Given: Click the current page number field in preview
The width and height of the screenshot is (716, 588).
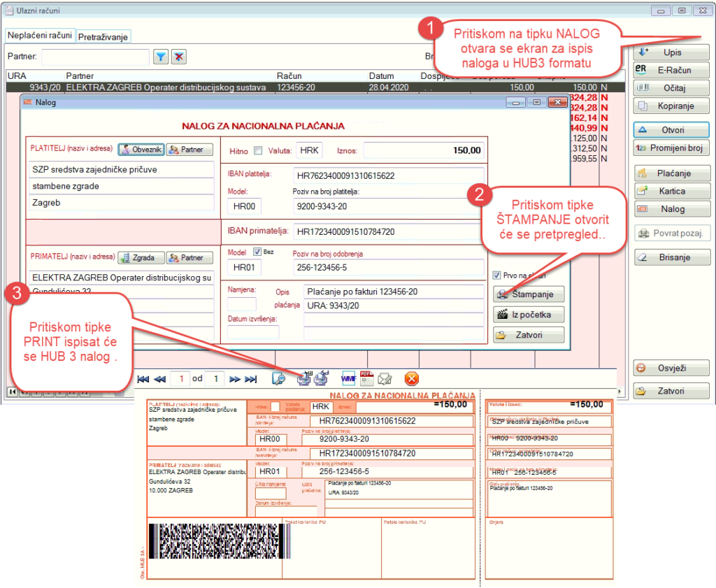Looking at the screenshot, I should coord(180,378).
